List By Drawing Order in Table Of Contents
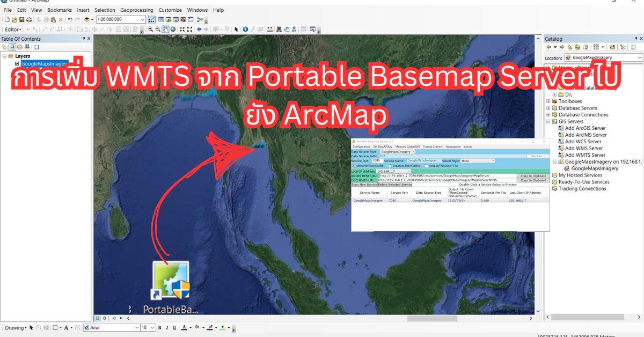 coord(5,47)
